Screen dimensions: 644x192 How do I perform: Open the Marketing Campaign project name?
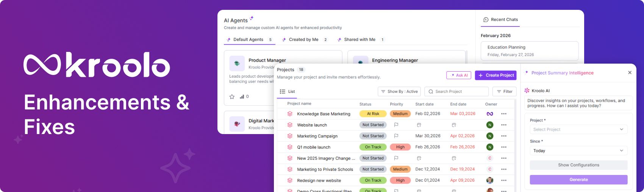pos(317,136)
